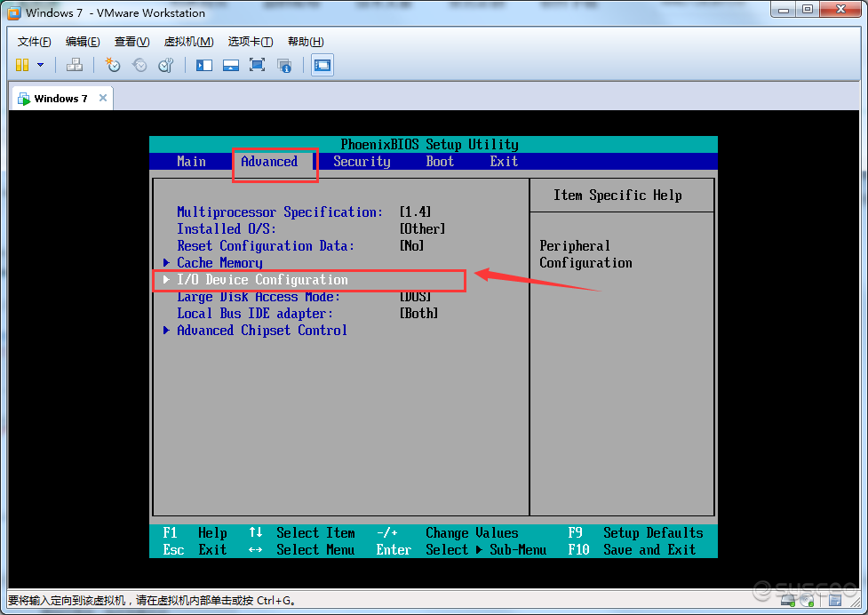Image resolution: width=868 pixels, height=615 pixels.
Task: Toggle the thumbnail bar icon
Action: click(231, 65)
